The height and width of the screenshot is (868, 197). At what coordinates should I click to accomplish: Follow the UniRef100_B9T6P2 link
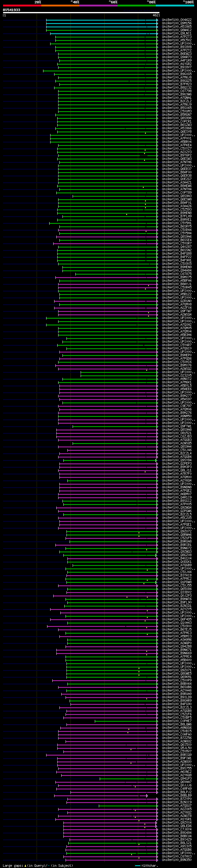(177, 155)
